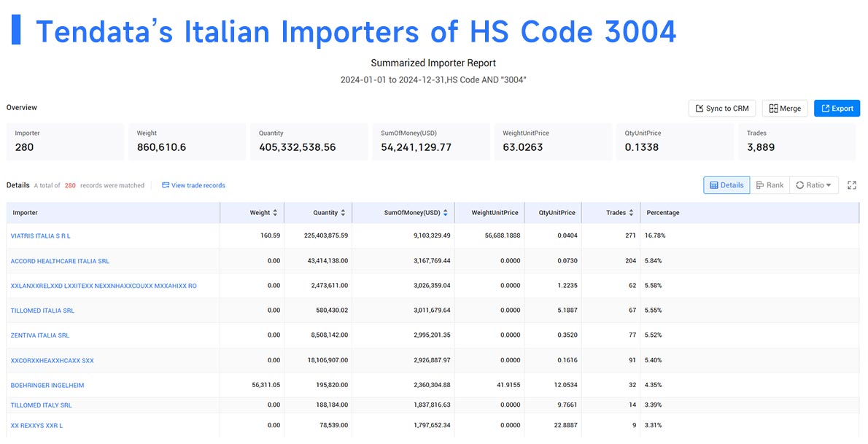Image resolution: width=868 pixels, height=444 pixels.
Task: Select the Importer overview card showing 280
Action: [66, 141]
